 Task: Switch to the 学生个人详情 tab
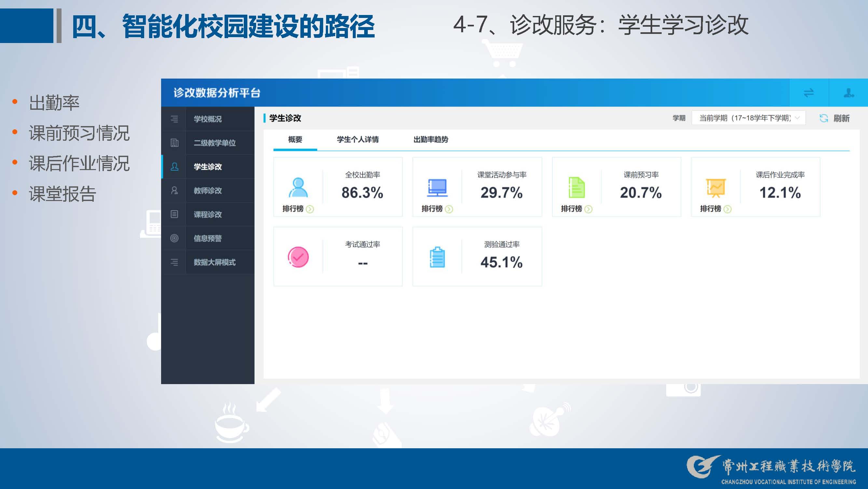coord(357,139)
